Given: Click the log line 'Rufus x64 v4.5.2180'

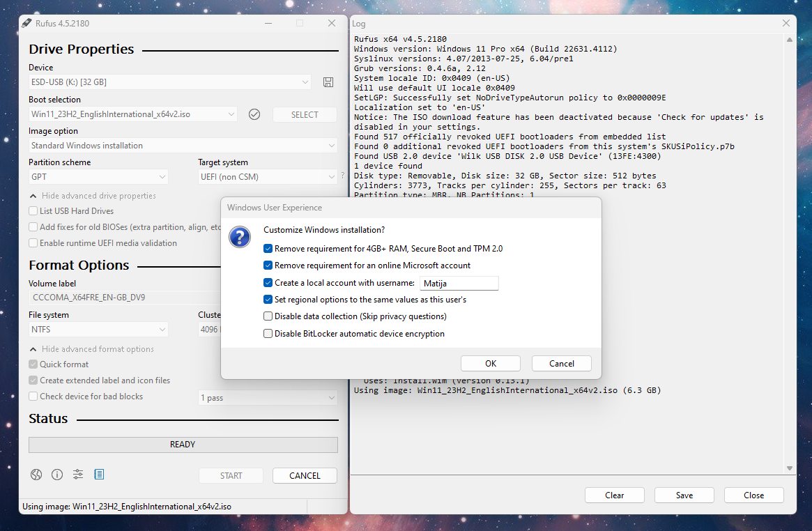Looking at the screenshot, I should pos(400,39).
